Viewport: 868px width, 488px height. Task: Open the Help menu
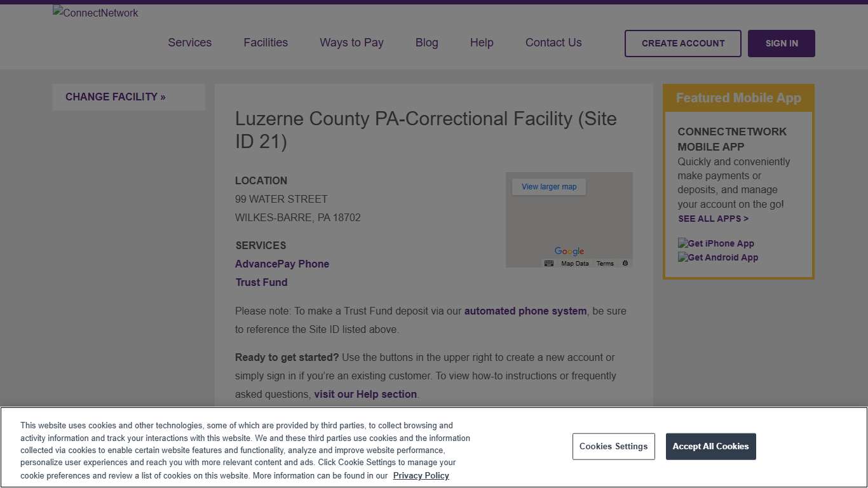click(481, 43)
